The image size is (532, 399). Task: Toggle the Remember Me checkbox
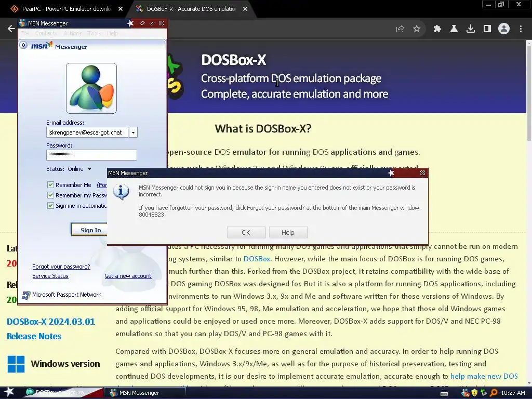click(x=50, y=184)
